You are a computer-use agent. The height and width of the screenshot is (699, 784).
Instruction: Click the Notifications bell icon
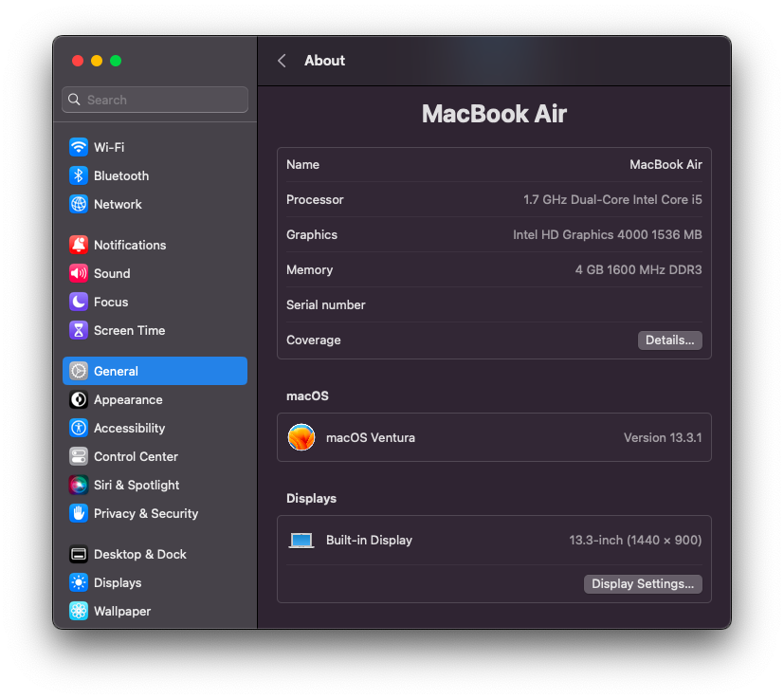[79, 245]
